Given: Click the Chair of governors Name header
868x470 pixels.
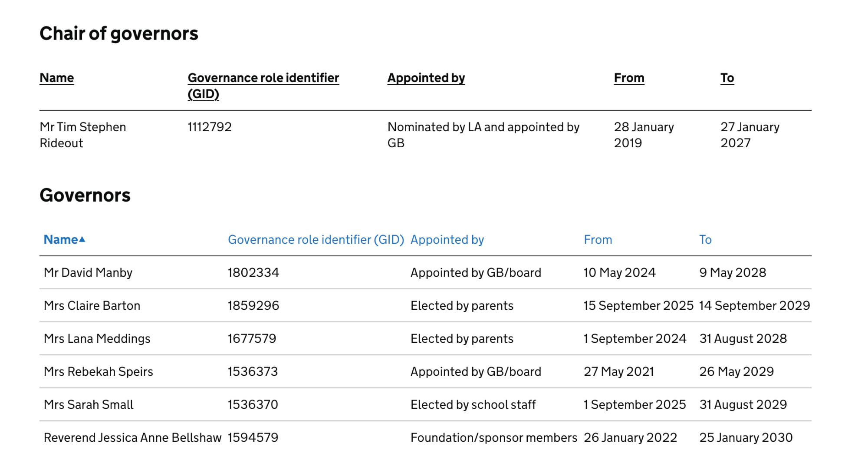Looking at the screenshot, I should point(56,78).
